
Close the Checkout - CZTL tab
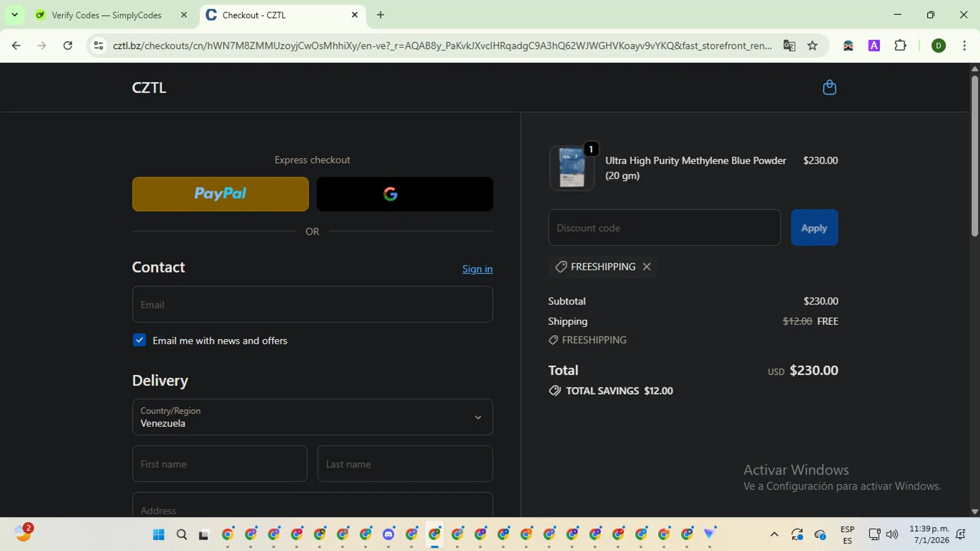[355, 15]
